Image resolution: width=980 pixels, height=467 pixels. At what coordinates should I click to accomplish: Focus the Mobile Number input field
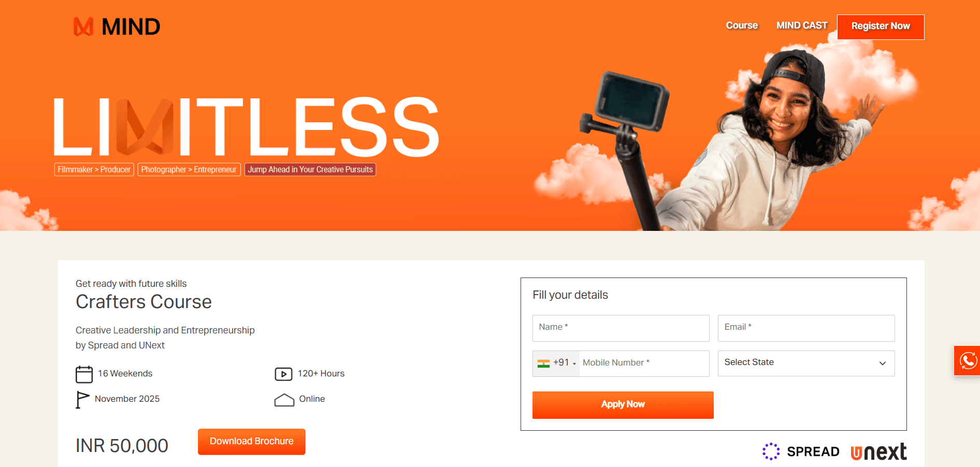[x=644, y=363]
